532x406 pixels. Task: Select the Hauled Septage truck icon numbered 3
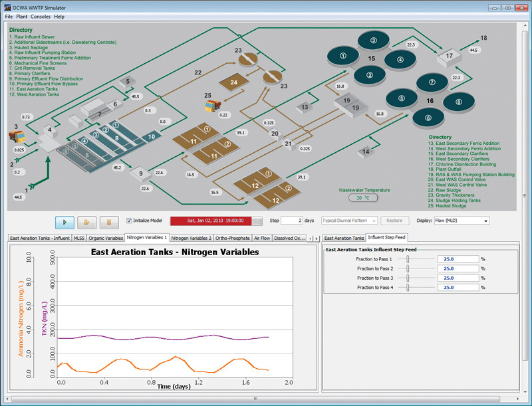[x=15, y=137]
